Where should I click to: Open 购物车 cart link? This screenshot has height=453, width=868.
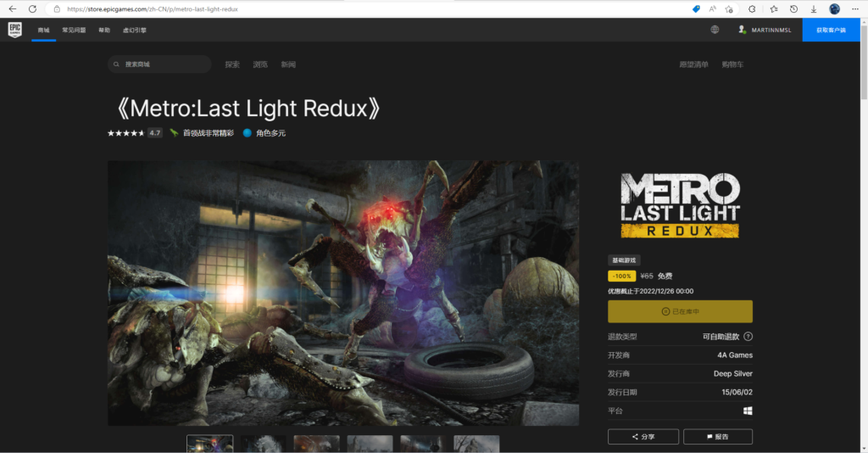pos(732,64)
